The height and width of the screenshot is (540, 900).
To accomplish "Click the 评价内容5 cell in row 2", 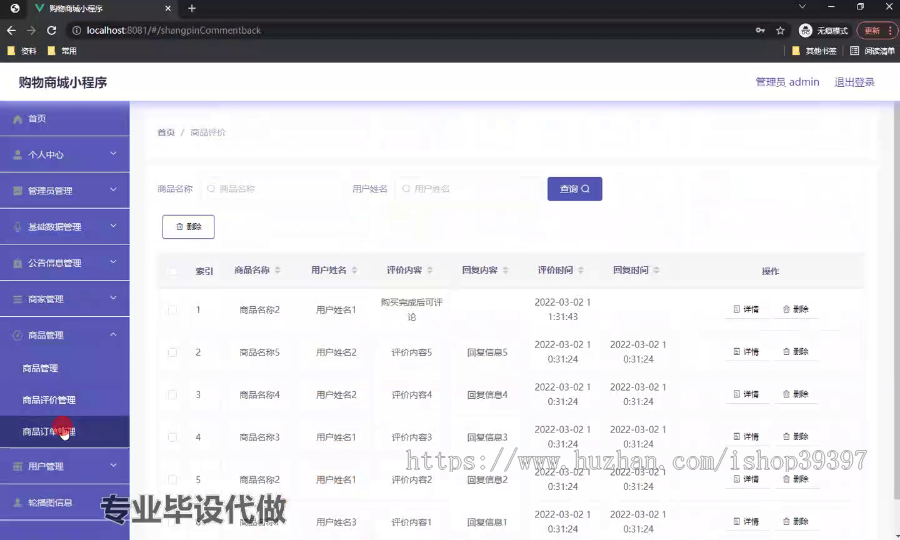I will 412,352.
